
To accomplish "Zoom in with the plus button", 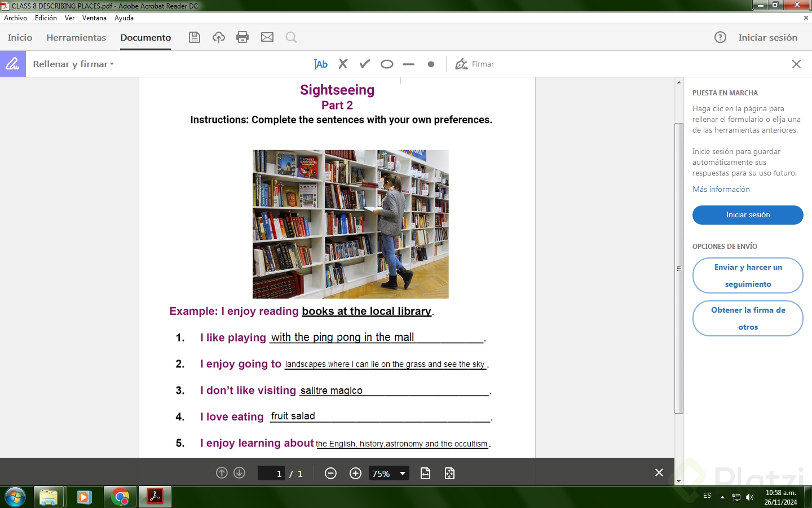I will [355, 474].
